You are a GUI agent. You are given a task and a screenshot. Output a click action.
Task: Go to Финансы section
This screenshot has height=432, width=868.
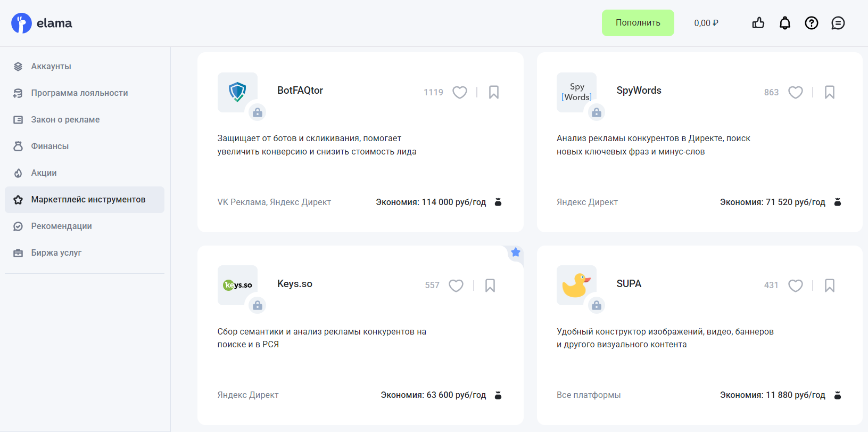85,146
